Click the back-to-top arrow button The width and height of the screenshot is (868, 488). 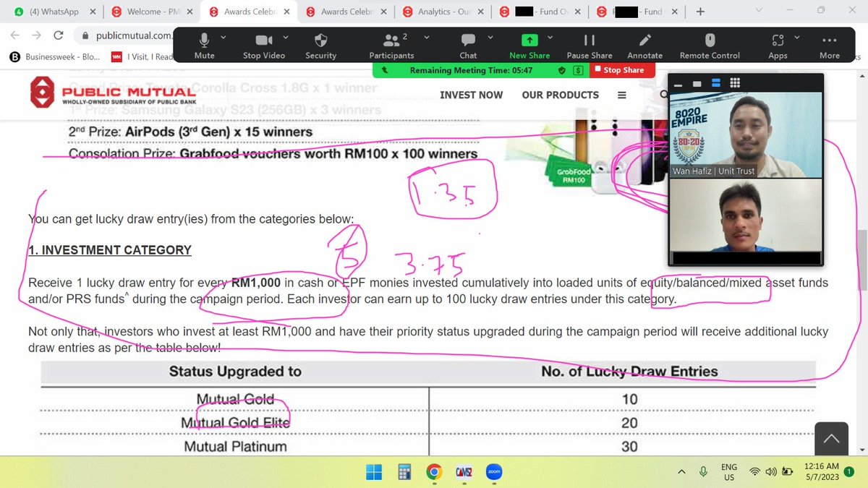tap(832, 439)
